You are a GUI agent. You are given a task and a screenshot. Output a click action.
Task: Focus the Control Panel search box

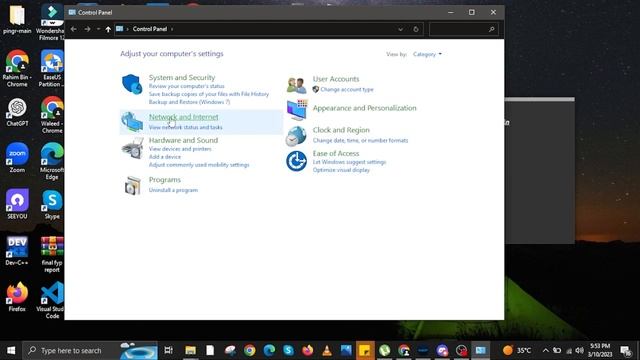click(464, 29)
